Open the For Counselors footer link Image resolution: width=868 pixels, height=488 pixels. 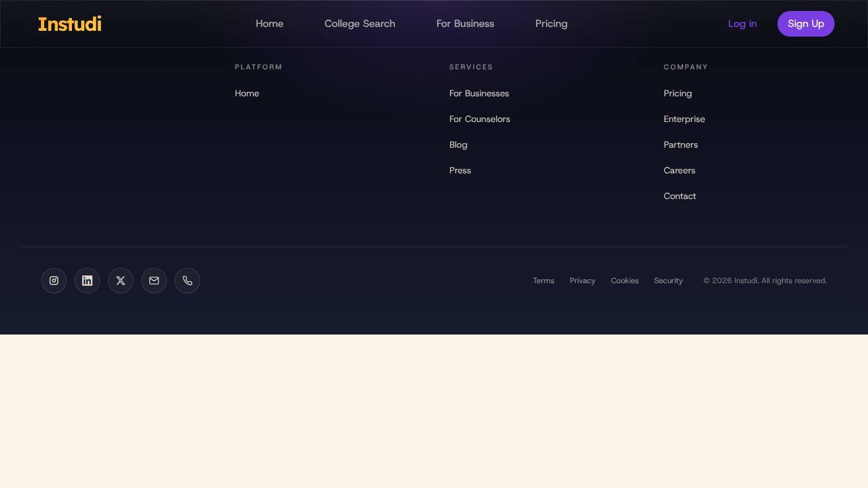tap(480, 119)
